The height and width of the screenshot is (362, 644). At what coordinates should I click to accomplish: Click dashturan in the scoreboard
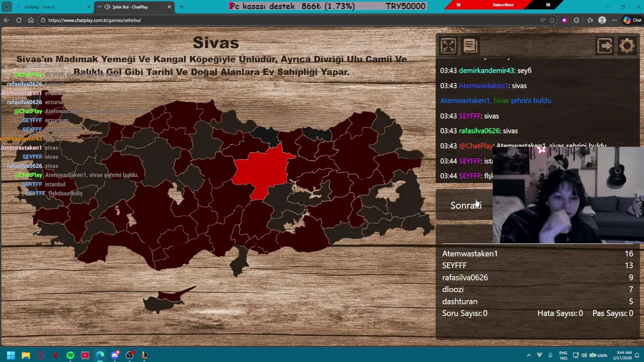(x=460, y=302)
